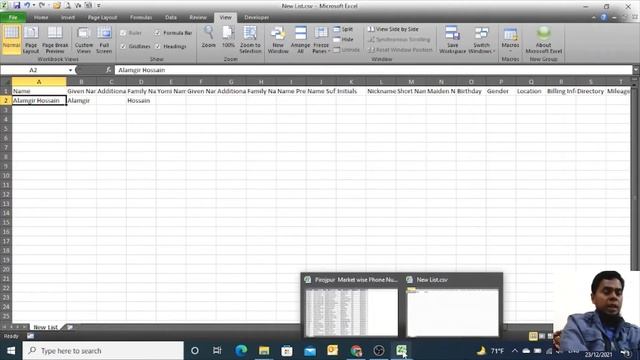Open the File tab

click(x=13, y=17)
